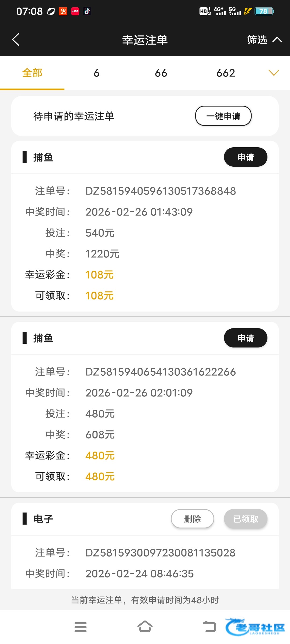The width and height of the screenshot is (290, 644).
Task: Tap the red 小红书 notification icon
Action: 75,11
